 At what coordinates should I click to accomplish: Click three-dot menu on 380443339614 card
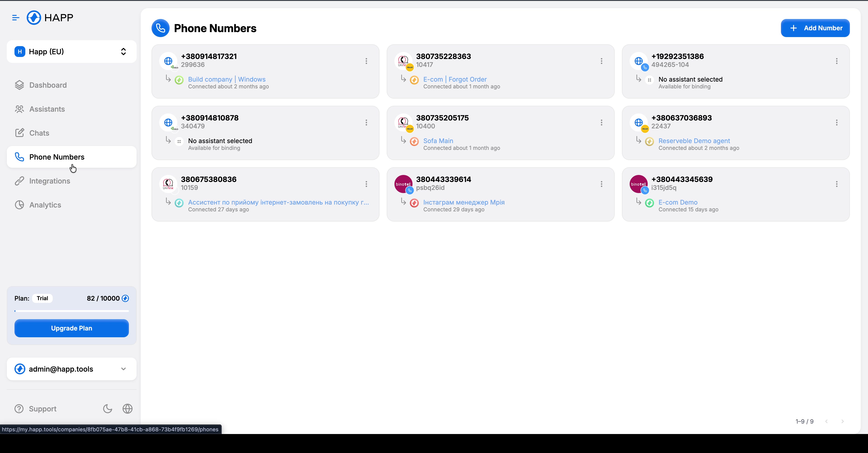pos(601,184)
